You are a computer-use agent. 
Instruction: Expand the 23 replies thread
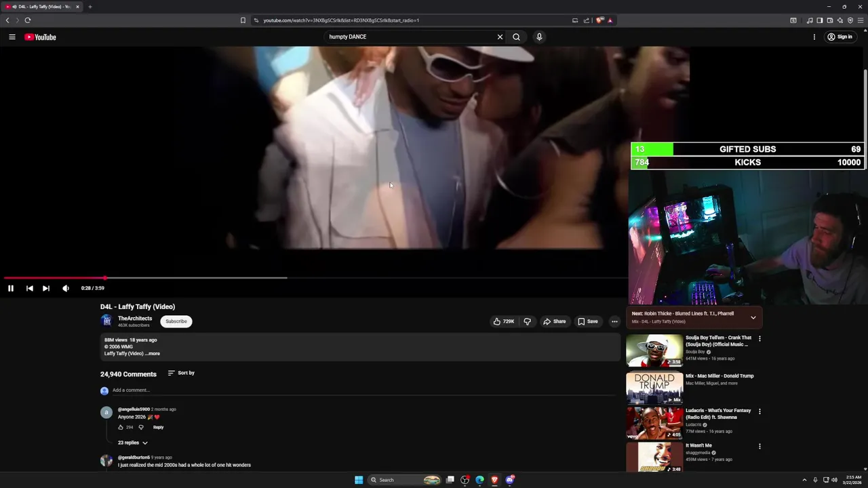[132, 443]
